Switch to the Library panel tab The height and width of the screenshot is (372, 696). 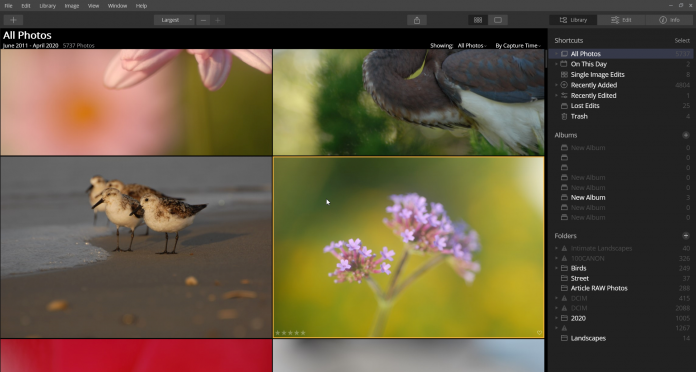(x=573, y=20)
